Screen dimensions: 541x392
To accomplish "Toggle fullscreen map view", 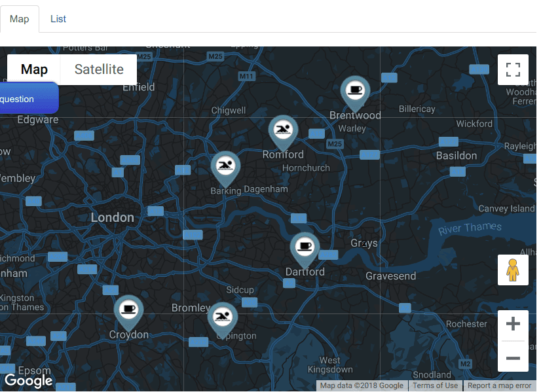I will pyautogui.click(x=513, y=69).
